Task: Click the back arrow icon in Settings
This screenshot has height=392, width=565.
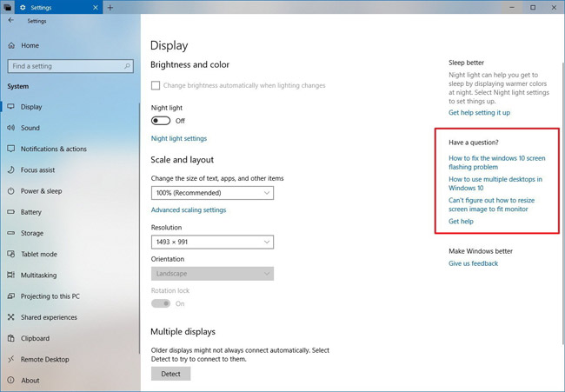Action: click(x=10, y=21)
